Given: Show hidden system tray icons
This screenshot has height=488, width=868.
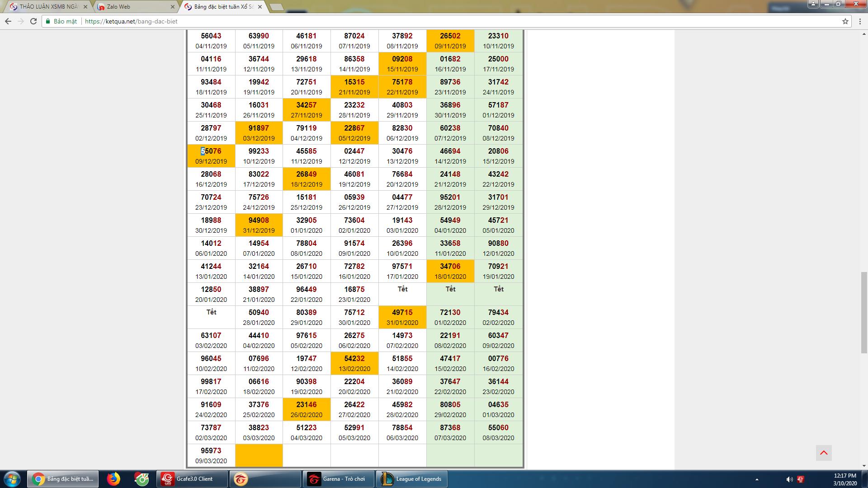Looking at the screenshot, I should (x=757, y=479).
